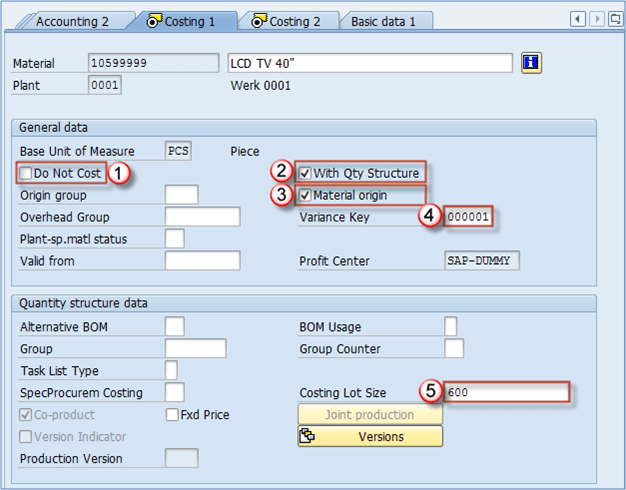Click the Overhead Group input field

tap(202, 217)
